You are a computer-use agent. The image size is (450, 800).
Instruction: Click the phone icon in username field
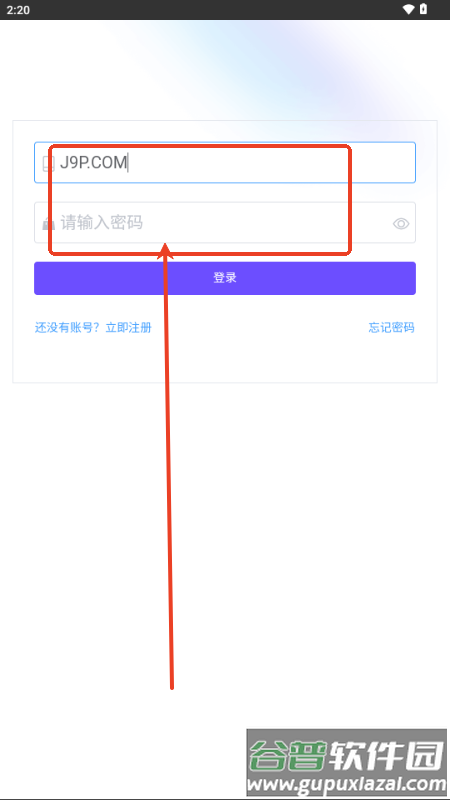[48, 163]
